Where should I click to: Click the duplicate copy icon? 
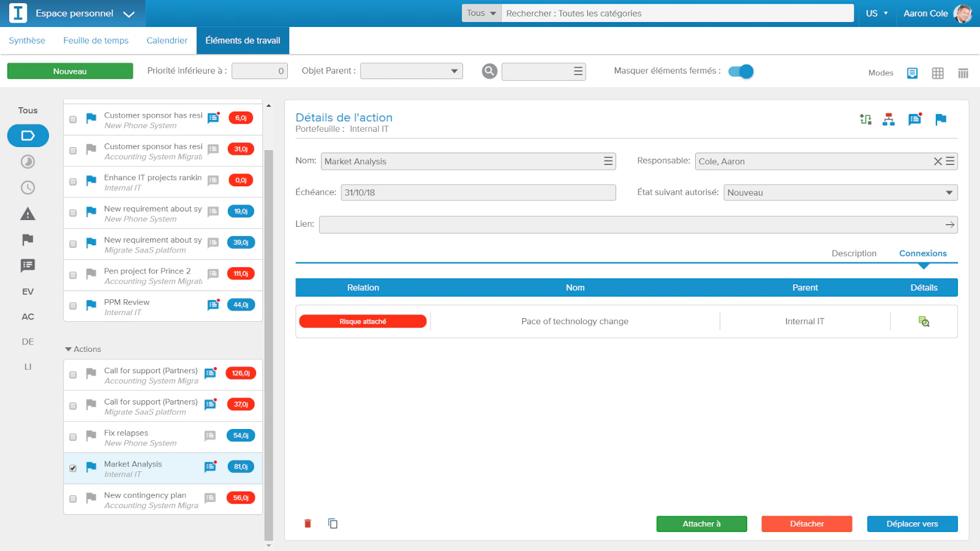click(x=333, y=523)
